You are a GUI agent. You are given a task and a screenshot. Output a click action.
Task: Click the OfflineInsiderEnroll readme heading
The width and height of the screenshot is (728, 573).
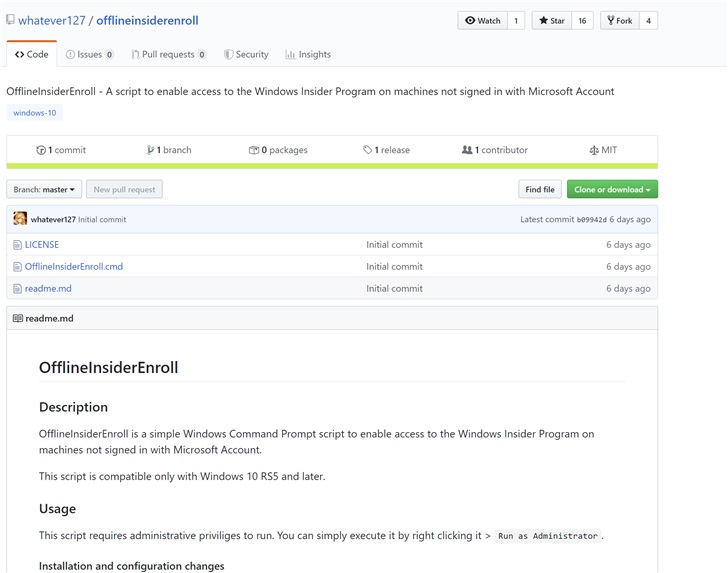pyautogui.click(x=108, y=367)
